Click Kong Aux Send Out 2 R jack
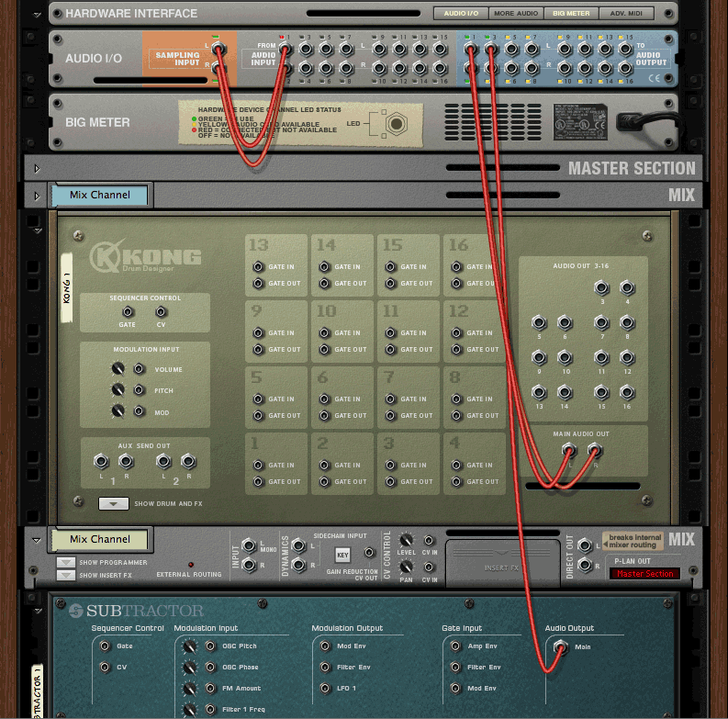Image resolution: width=728 pixels, height=719 pixels. pyautogui.click(x=188, y=461)
